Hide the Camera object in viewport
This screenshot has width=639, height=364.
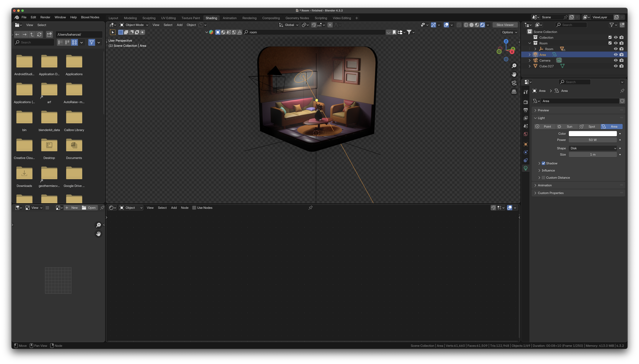click(616, 60)
